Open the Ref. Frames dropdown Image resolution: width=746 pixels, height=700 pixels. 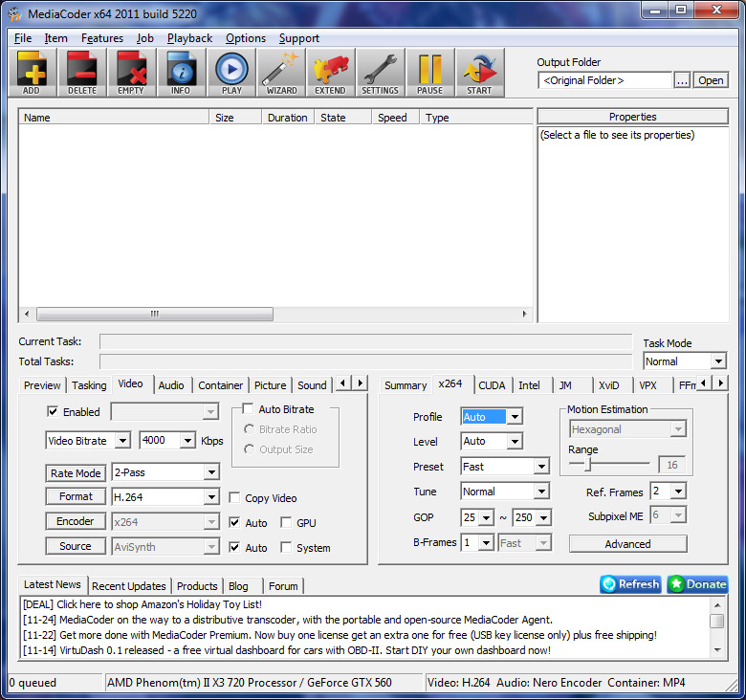click(678, 492)
